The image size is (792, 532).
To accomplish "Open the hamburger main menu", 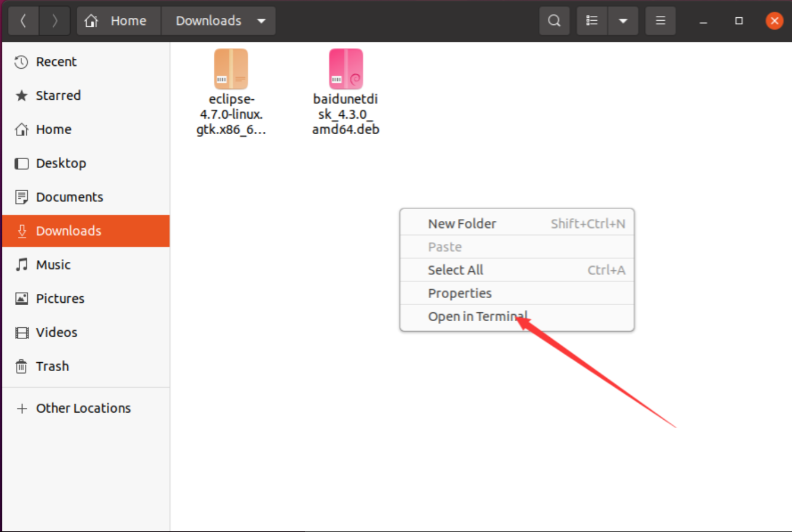I will [660, 21].
